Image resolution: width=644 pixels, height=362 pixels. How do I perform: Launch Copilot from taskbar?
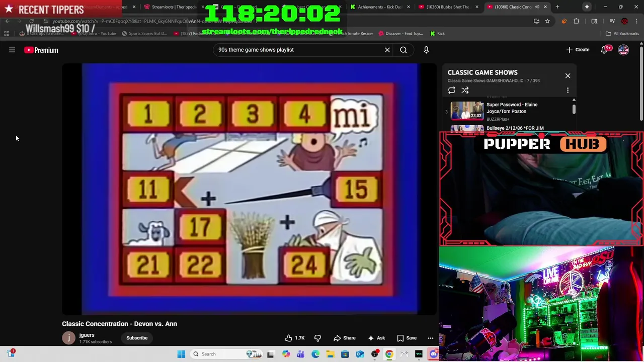pos(286,354)
